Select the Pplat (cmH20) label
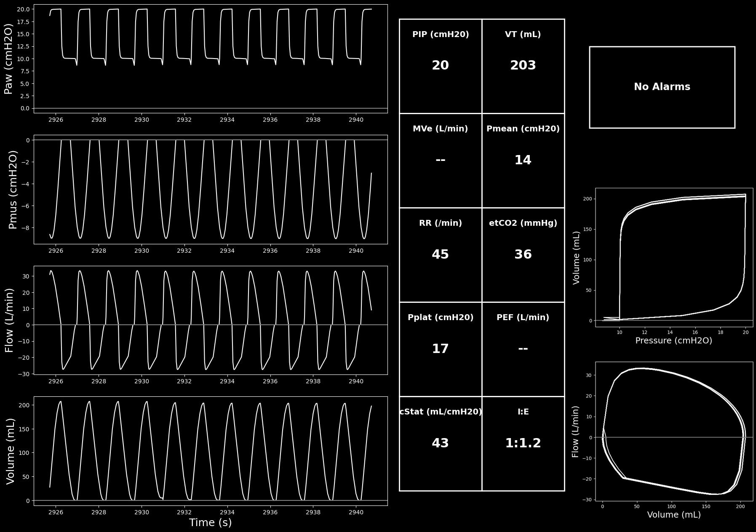This screenshot has width=756, height=532. pos(441,318)
